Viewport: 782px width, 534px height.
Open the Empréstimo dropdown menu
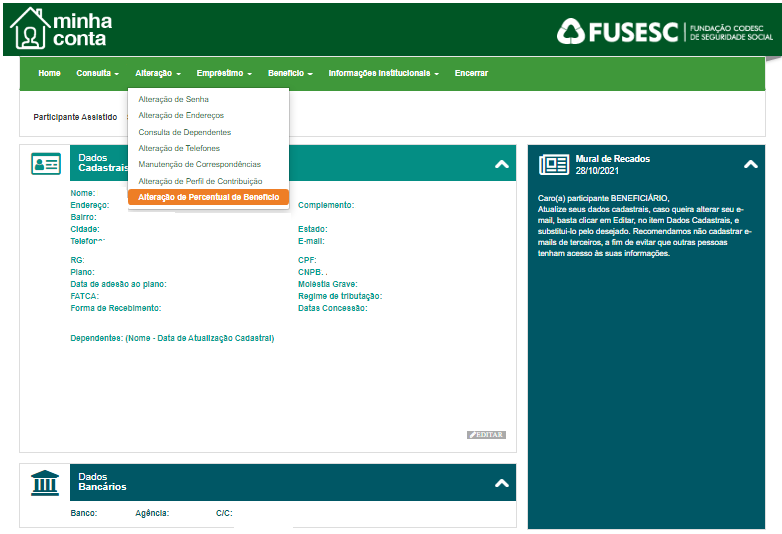point(223,74)
